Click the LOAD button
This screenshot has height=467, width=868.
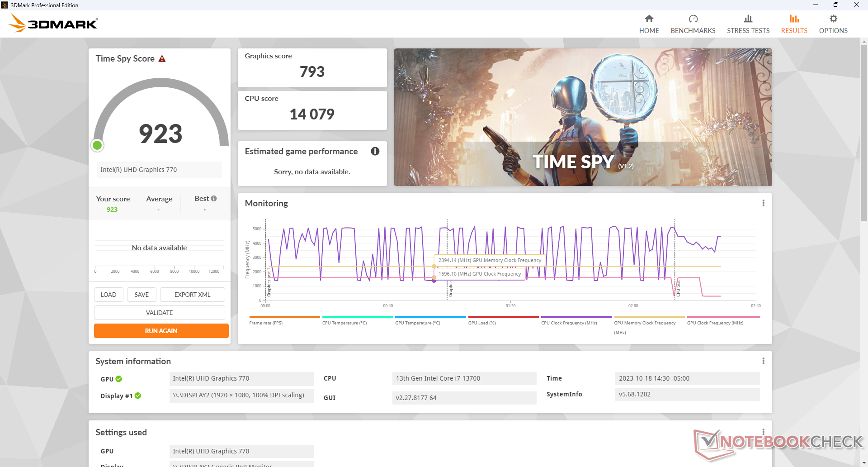[x=108, y=295]
